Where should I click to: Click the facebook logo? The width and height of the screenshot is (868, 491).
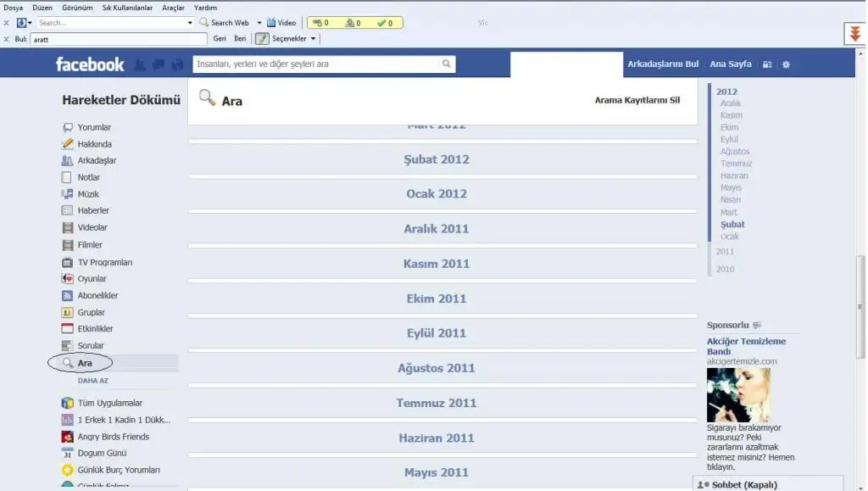(x=90, y=64)
